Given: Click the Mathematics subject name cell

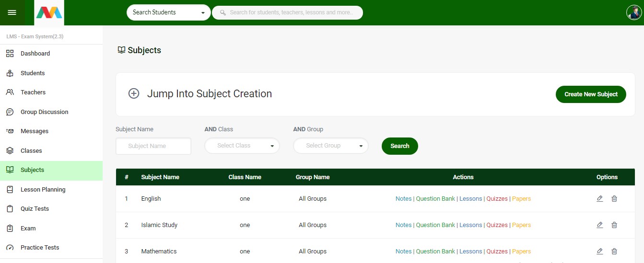Looking at the screenshot, I should click(159, 252).
